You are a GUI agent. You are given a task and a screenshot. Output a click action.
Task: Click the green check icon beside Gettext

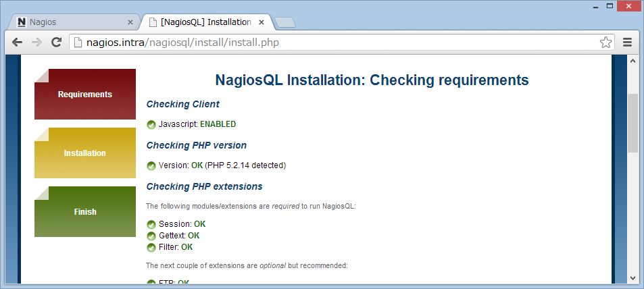click(151, 236)
